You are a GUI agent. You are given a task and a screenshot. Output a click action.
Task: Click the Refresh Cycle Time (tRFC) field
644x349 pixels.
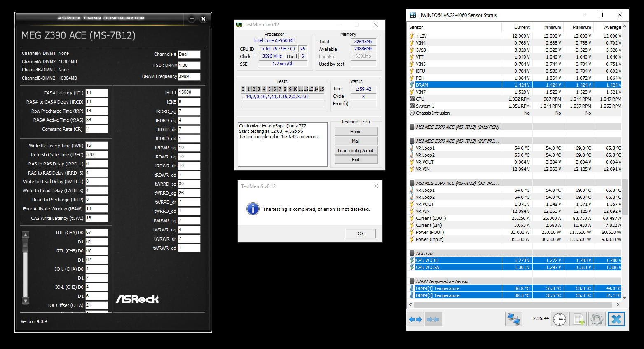tap(96, 155)
